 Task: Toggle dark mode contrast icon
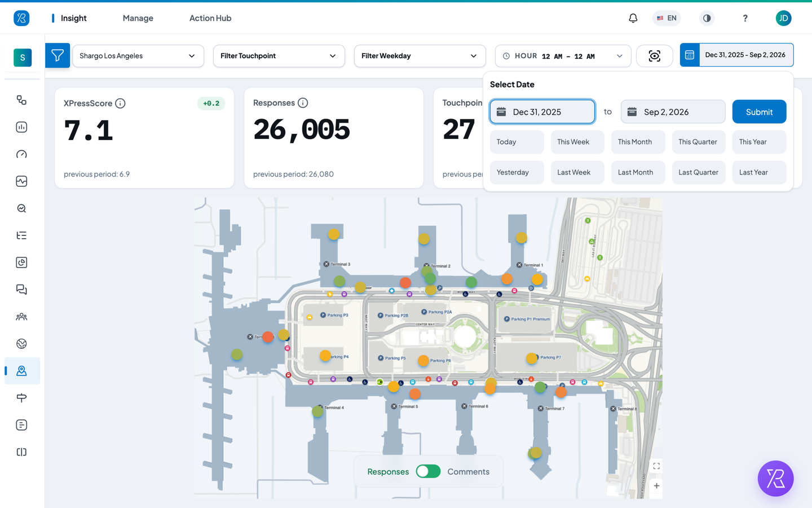pos(707,18)
